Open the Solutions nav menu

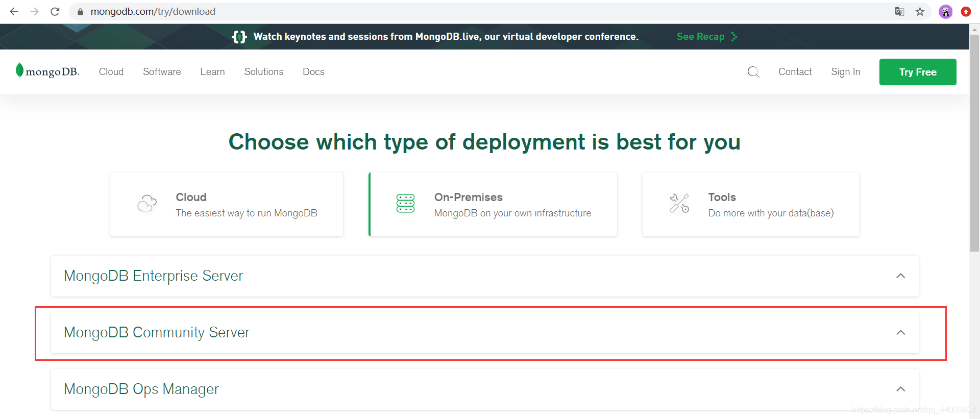coord(264,72)
